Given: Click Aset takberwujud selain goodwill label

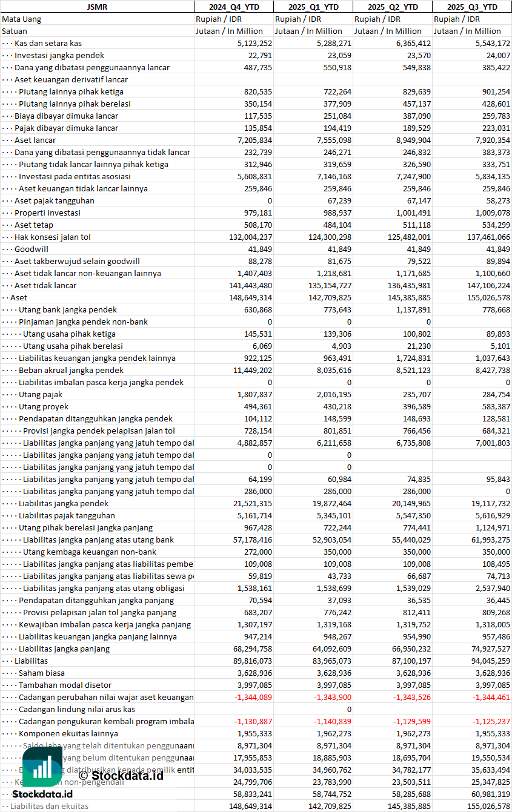Looking at the screenshot, I should click(78, 261).
